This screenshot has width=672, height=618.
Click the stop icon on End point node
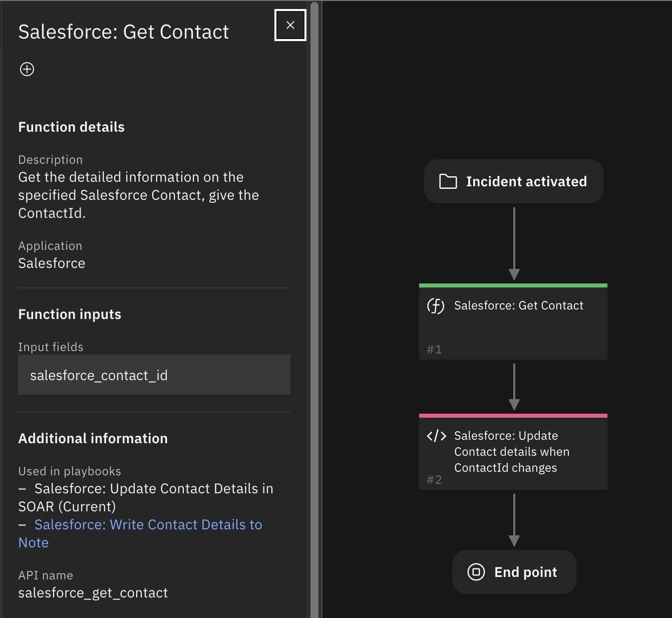[476, 572]
